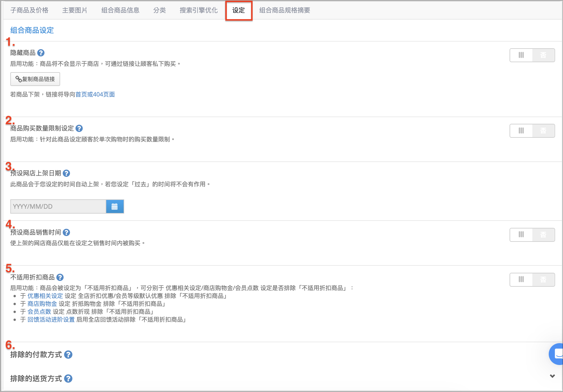Image resolution: width=563 pixels, height=392 pixels.
Task: Click help icon beside 排除的付款方式
Action: coord(68,355)
